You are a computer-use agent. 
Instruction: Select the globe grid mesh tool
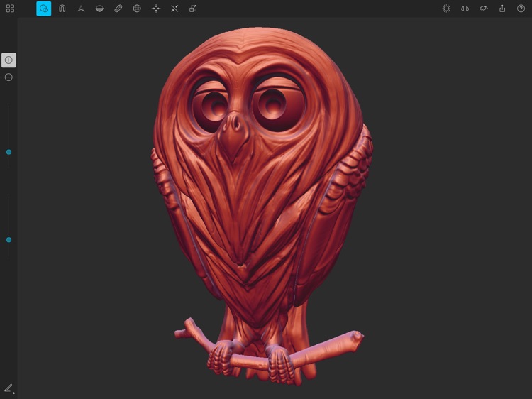pos(137,9)
